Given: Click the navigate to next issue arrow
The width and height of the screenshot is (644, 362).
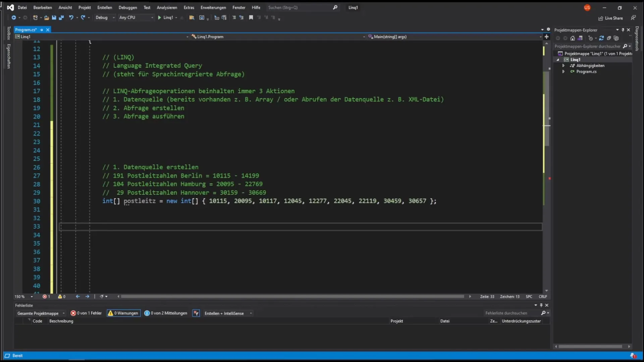Looking at the screenshot, I should click(87, 297).
